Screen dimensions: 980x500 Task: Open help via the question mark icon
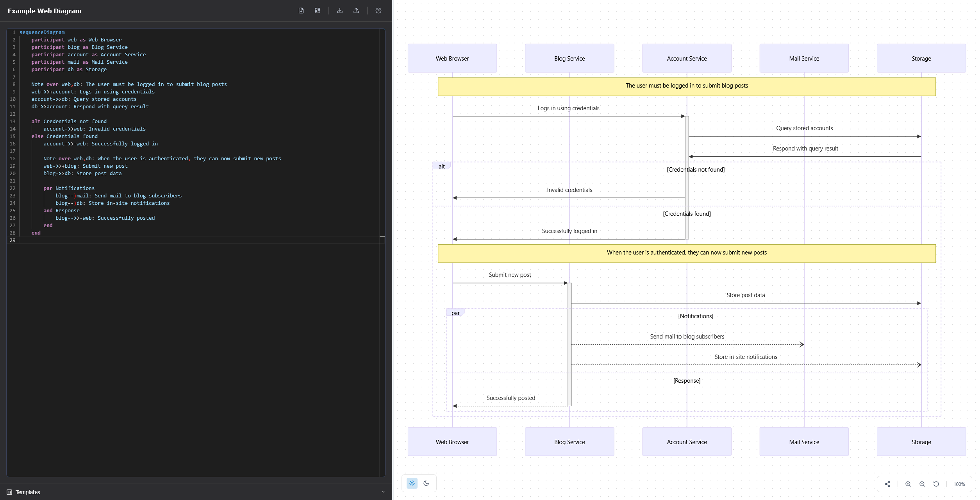pos(378,11)
